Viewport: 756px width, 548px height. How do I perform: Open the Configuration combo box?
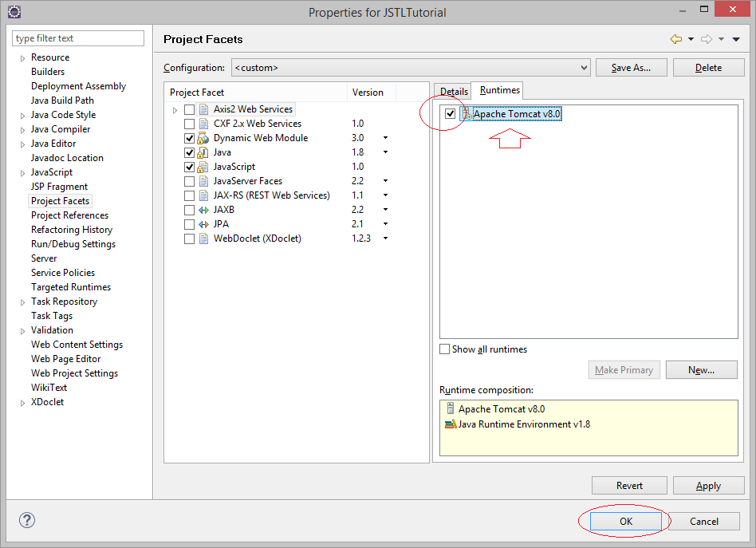point(411,68)
